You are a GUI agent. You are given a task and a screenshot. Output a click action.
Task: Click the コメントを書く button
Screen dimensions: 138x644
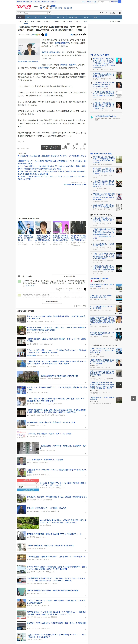(69, 276)
